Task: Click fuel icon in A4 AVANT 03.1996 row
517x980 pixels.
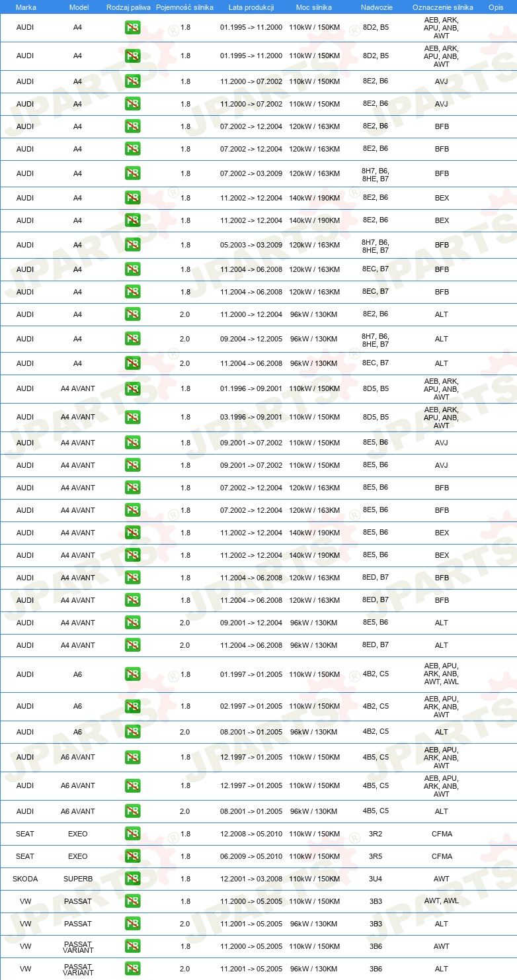Action: [132, 417]
